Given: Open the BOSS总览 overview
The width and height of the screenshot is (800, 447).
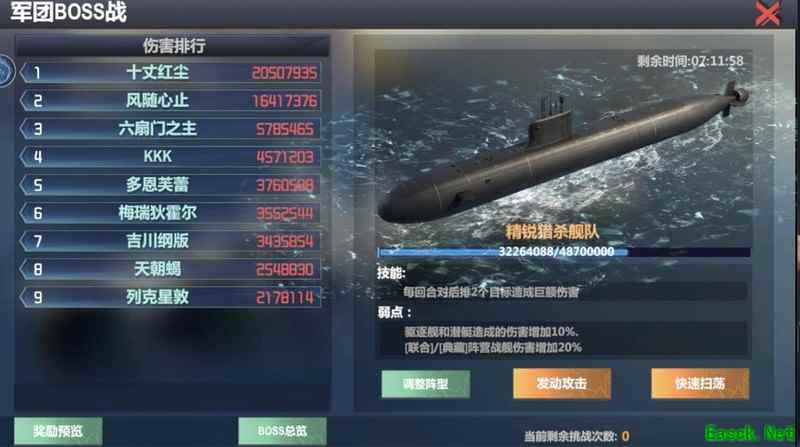Looking at the screenshot, I should [x=282, y=431].
